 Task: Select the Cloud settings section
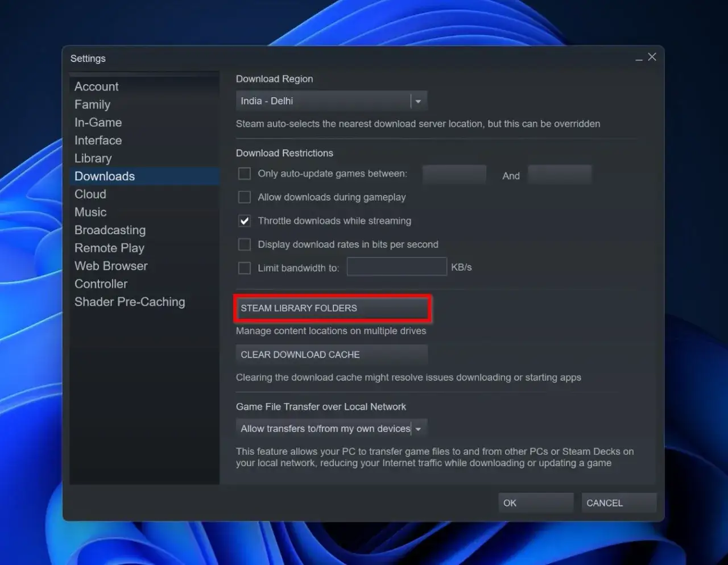click(x=90, y=194)
